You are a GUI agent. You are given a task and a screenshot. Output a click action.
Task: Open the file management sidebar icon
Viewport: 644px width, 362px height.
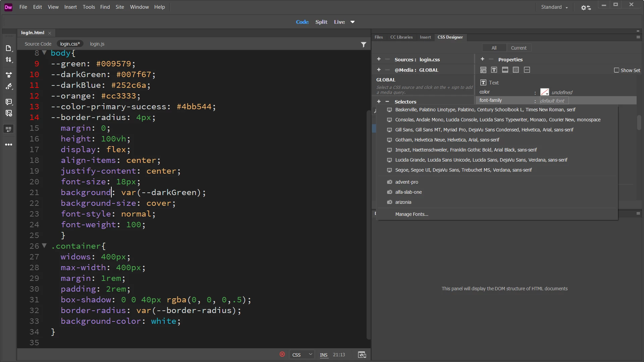click(9, 60)
